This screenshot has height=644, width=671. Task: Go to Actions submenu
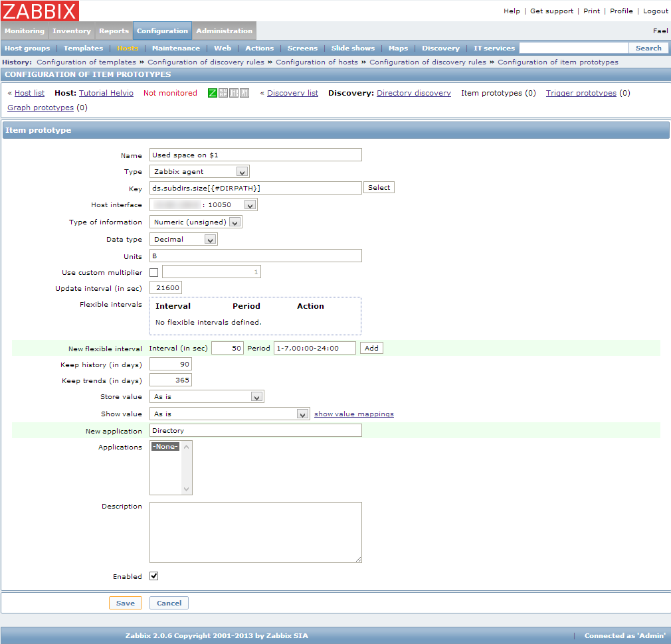point(259,48)
